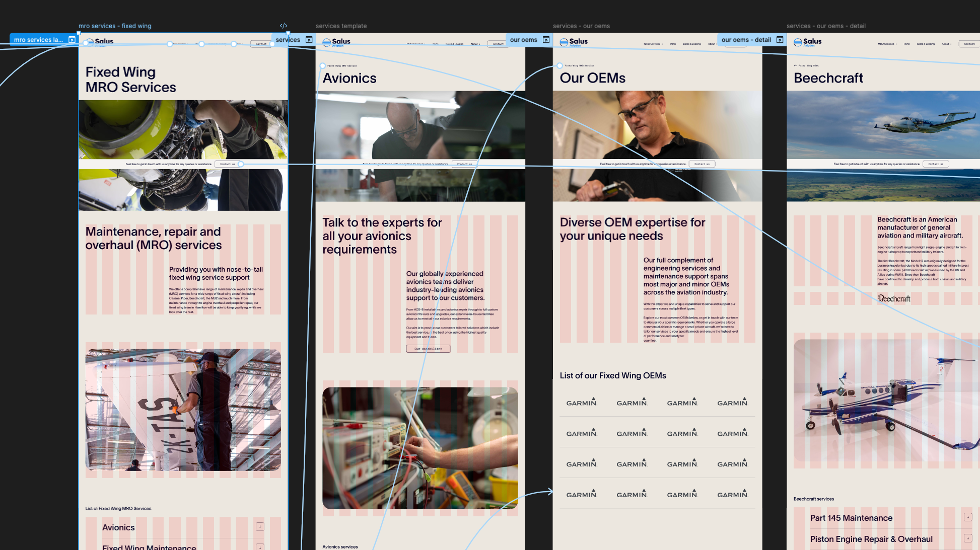
Task: Select the 'services template' frame label
Action: click(341, 26)
